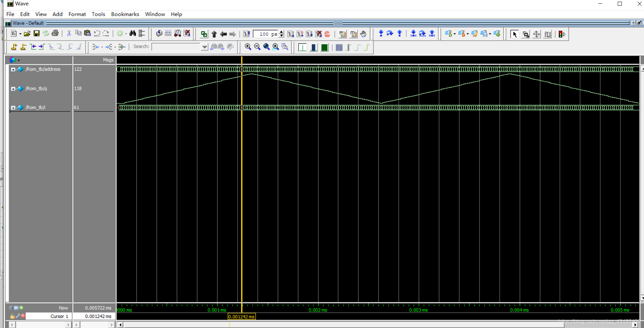
Task: Open a file with the folder icon
Action: 27,34
